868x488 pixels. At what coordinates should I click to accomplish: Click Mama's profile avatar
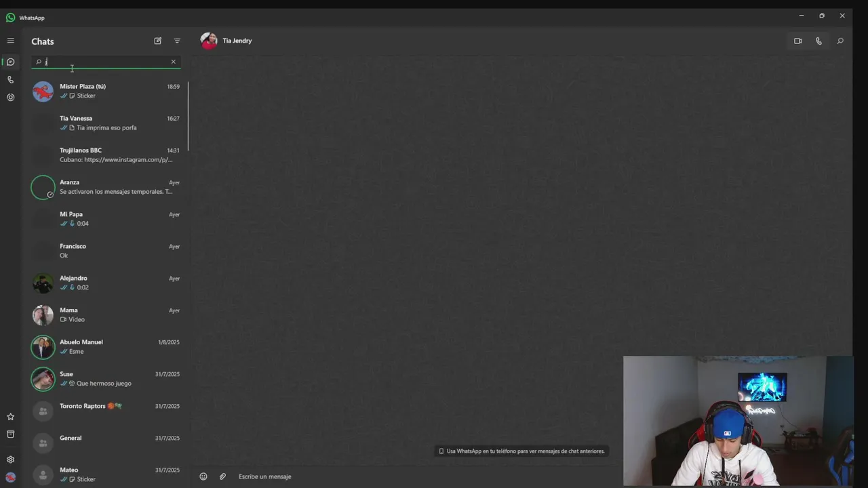43,314
